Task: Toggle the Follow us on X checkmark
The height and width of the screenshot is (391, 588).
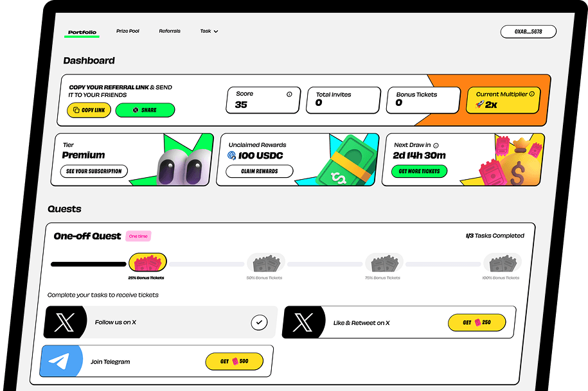Action: pyautogui.click(x=259, y=322)
